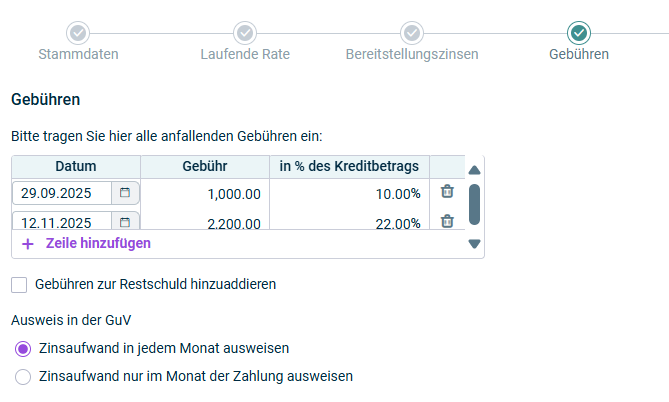Go to the Stammdaten step
The width and height of the screenshot is (669, 402).
pos(79,54)
